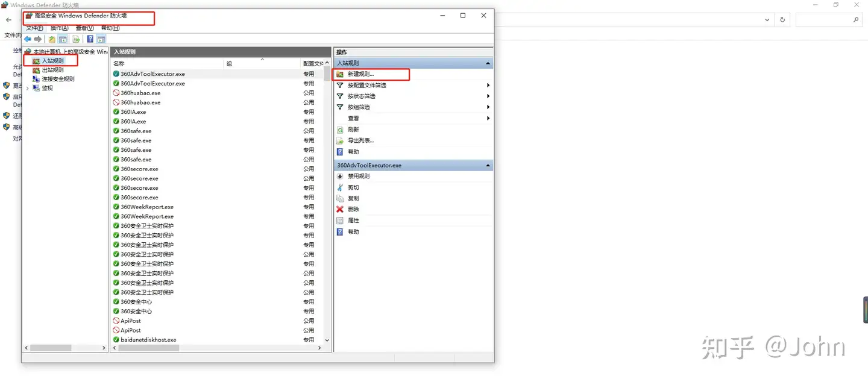
Task: Go up one level with folder icon
Action: pos(52,39)
